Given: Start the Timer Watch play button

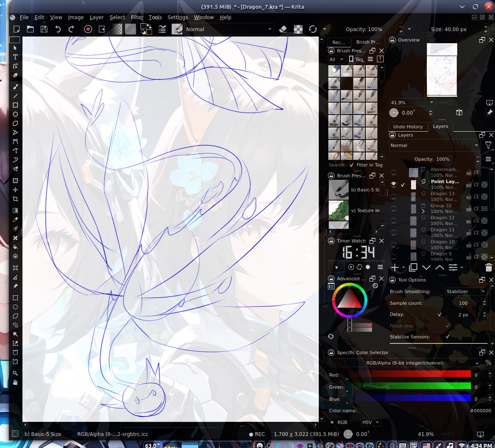Looking at the screenshot, I should click(x=351, y=267).
